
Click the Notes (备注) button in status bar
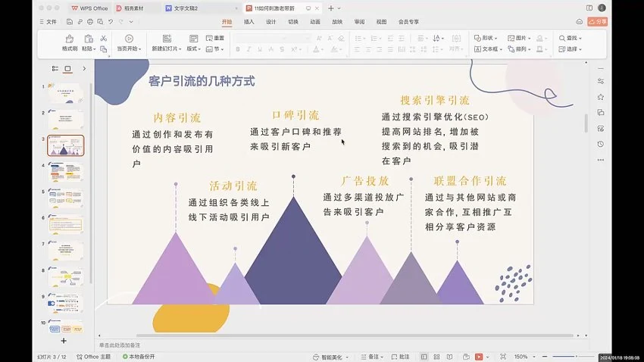pos(372,357)
